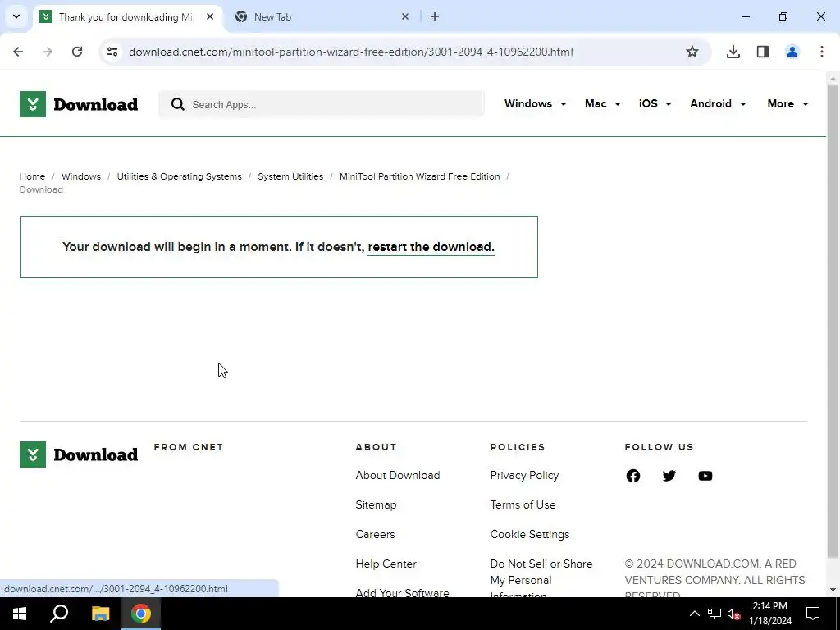840x630 pixels.
Task: Open the Windows breadcrumb link
Action: 81,176
